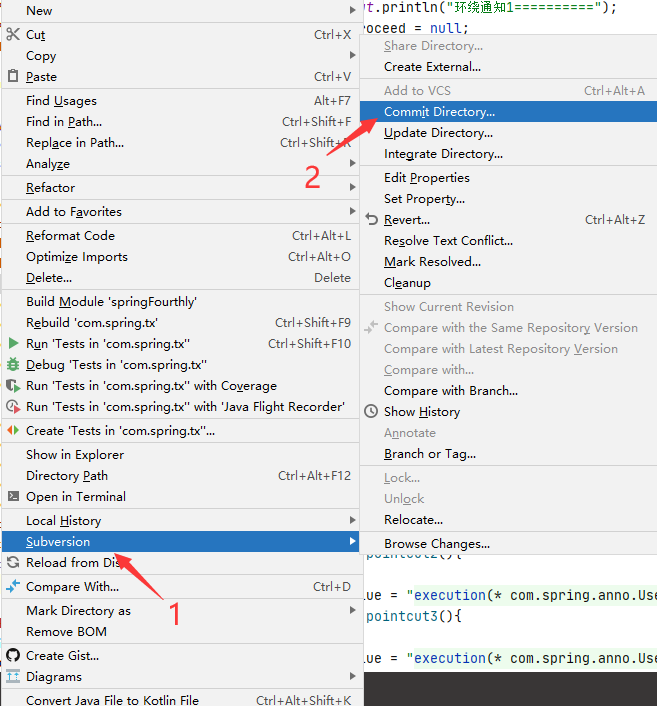
Task: Choose Mark Resolved... entry
Action: pyautogui.click(x=508, y=262)
